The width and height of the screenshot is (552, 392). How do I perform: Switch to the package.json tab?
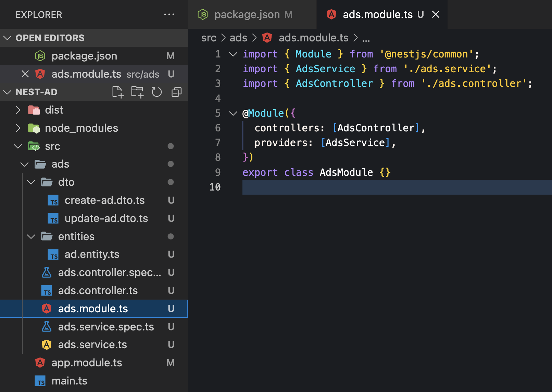click(252, 14)
